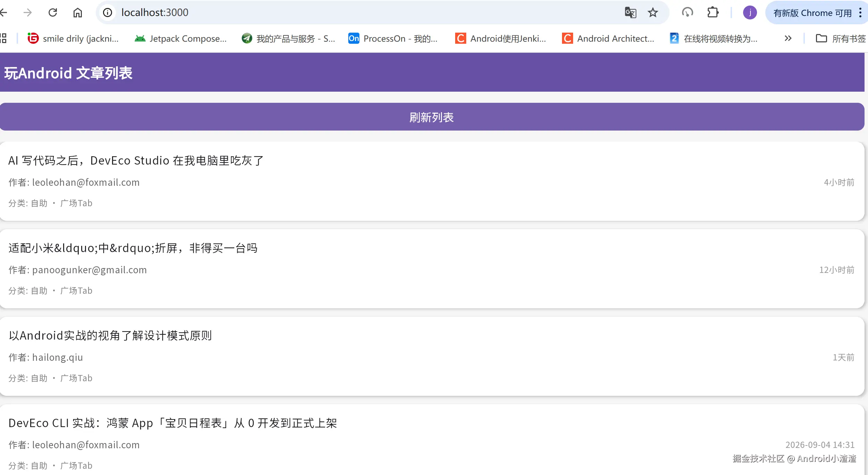Click author hailong.qiu
The height and width of the screenshot is (475, 868).
click(x=58, y=357)
